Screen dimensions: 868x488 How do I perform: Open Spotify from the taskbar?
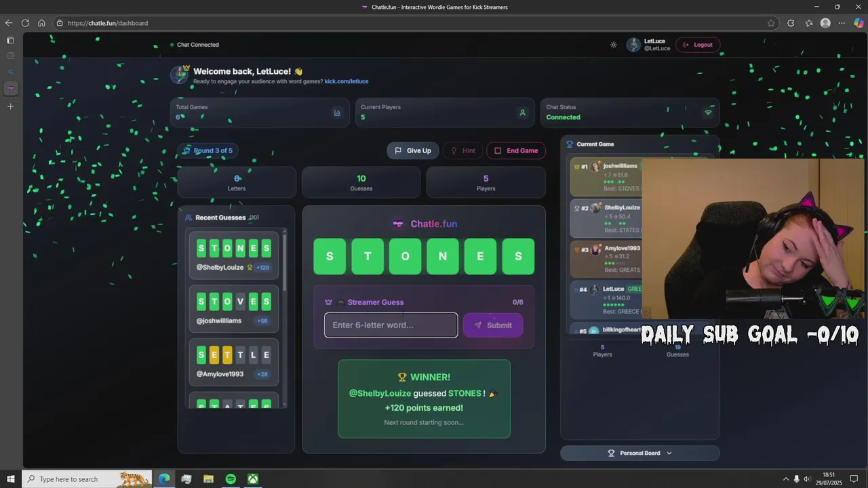(x=231, y=479)
